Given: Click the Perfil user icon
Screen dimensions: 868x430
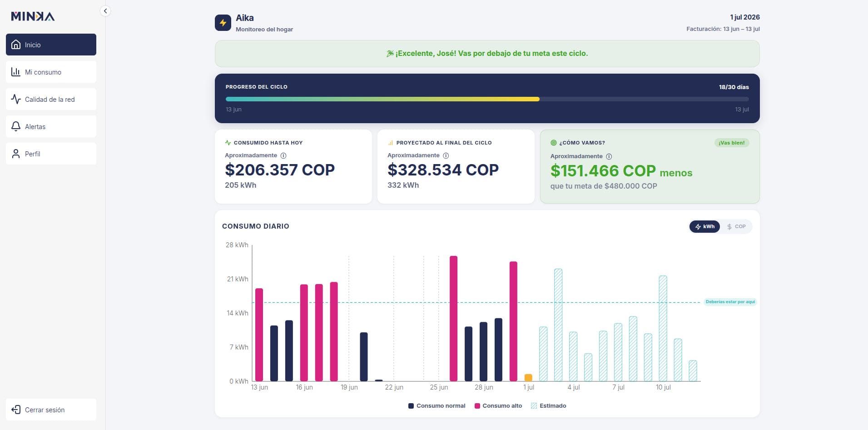Looking at the screenshot, I should [x=16, y=154].
